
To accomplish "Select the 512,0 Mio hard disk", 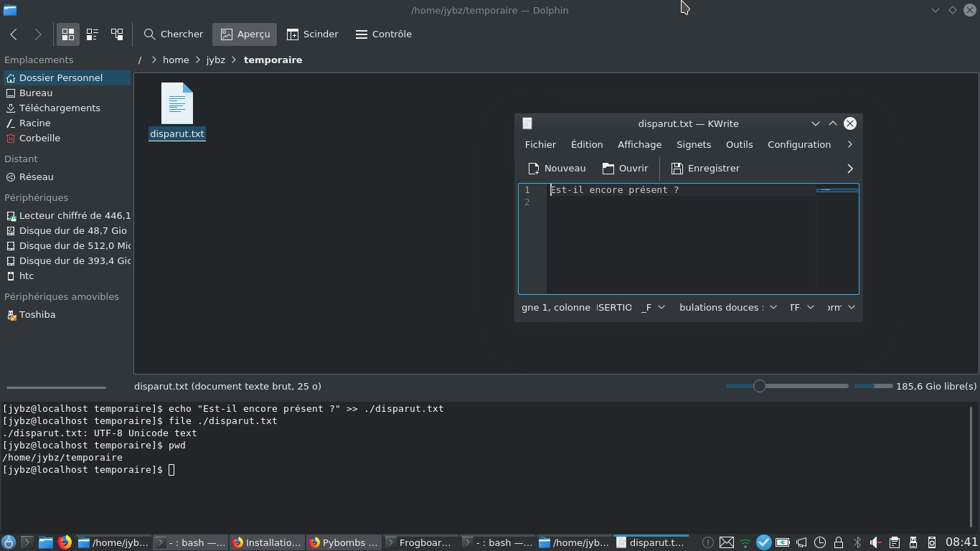I will coord(67,245).
